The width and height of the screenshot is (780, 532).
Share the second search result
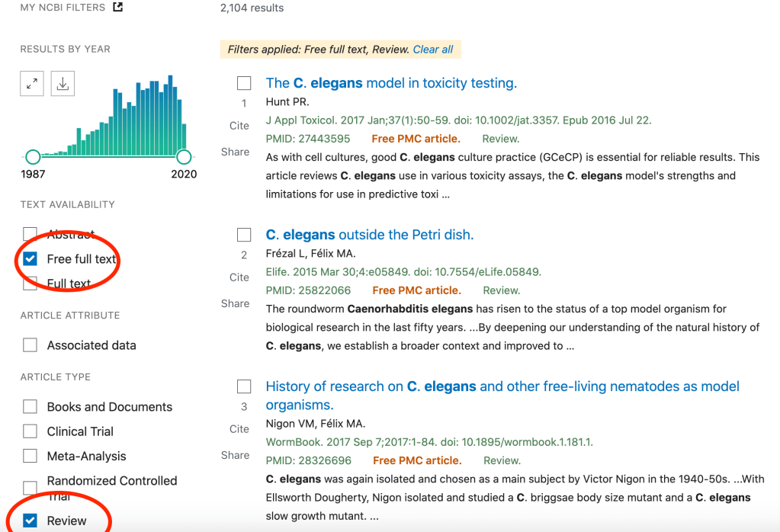pos(235,303)
